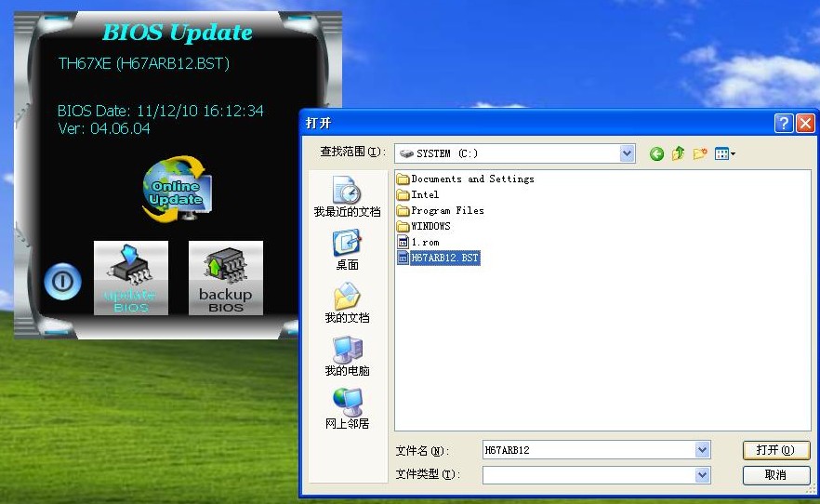Go back using the green arrow icon
Screen dimensions: 820x504
click(656, 153)
